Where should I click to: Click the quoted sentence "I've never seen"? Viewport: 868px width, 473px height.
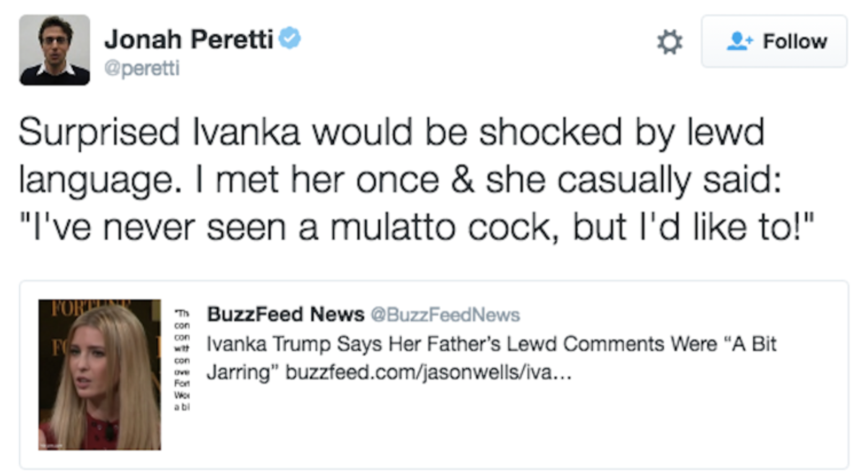click(x=413, y=228)
